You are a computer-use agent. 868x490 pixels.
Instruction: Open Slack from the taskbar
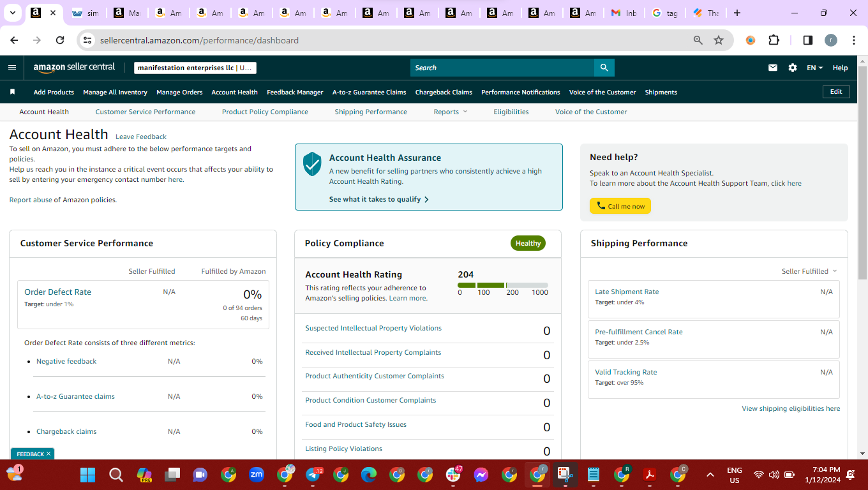point(454,475)
